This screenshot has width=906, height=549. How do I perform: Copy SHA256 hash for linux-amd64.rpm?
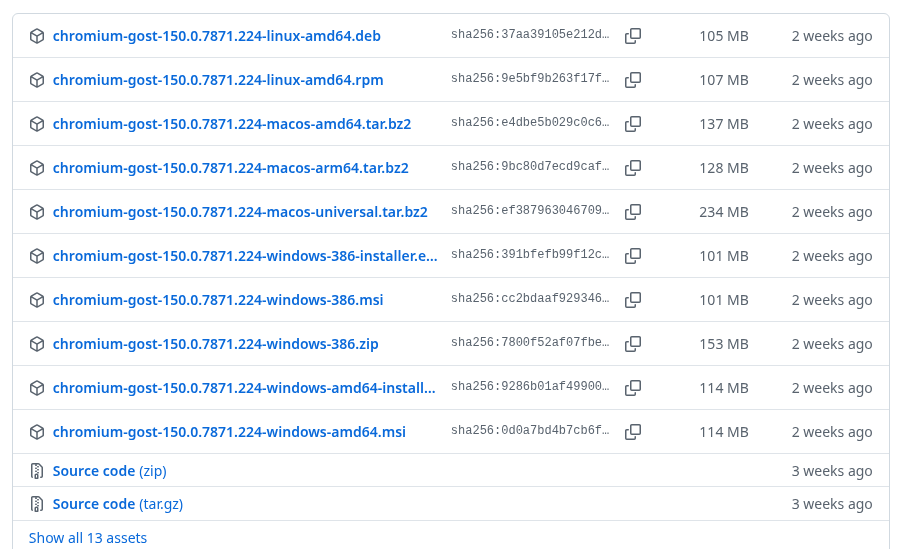coord(633,80)
